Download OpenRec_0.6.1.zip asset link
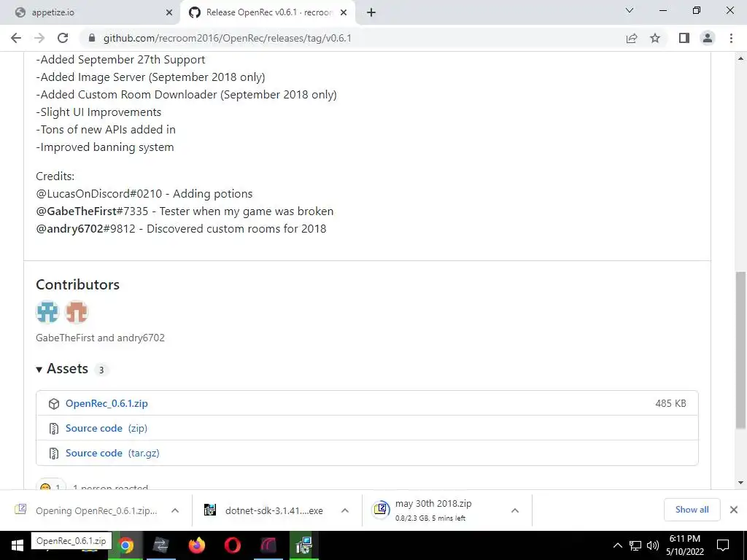 click(107, 403)
